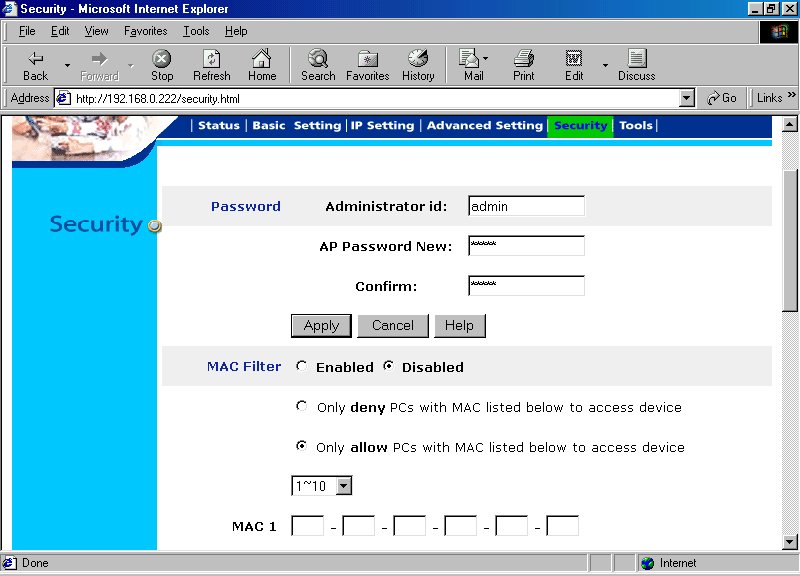Go to Home page icon

(x=262, y=65)
